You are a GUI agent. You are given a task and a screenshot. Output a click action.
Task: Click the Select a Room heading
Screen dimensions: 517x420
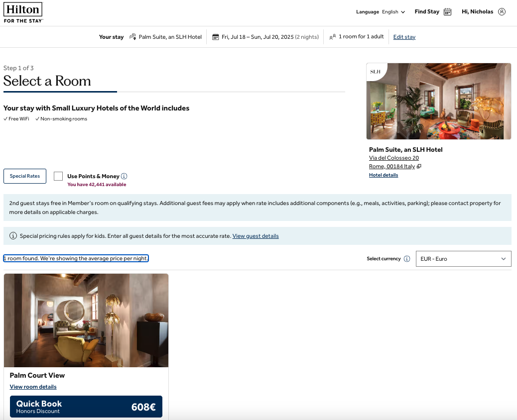[47, 81]
